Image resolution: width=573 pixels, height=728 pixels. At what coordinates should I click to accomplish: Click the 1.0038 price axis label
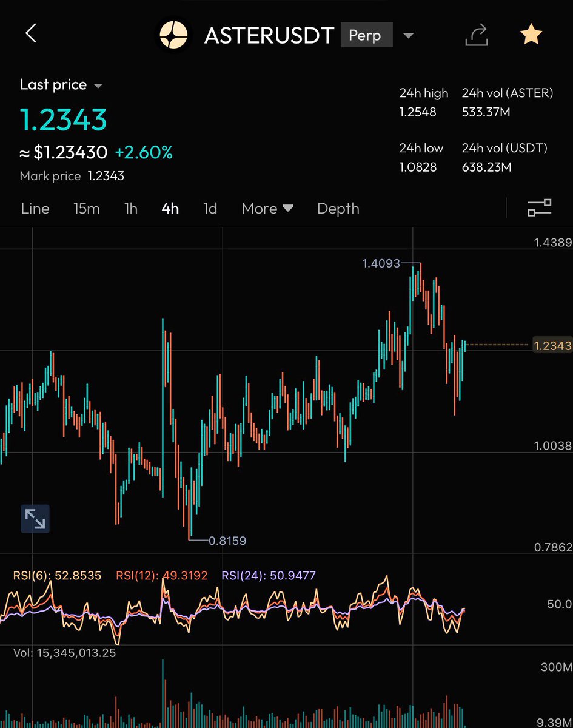pos(552,446)
